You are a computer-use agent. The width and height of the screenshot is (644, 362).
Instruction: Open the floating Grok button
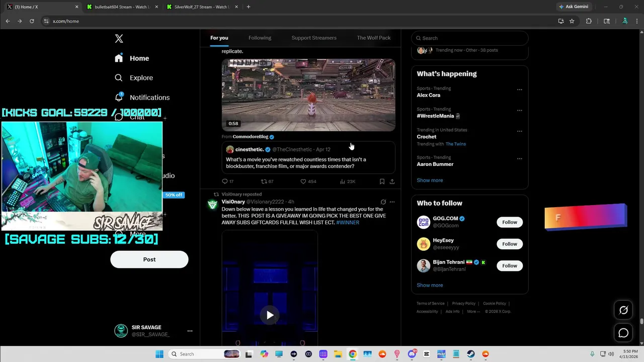pos(623,310)
